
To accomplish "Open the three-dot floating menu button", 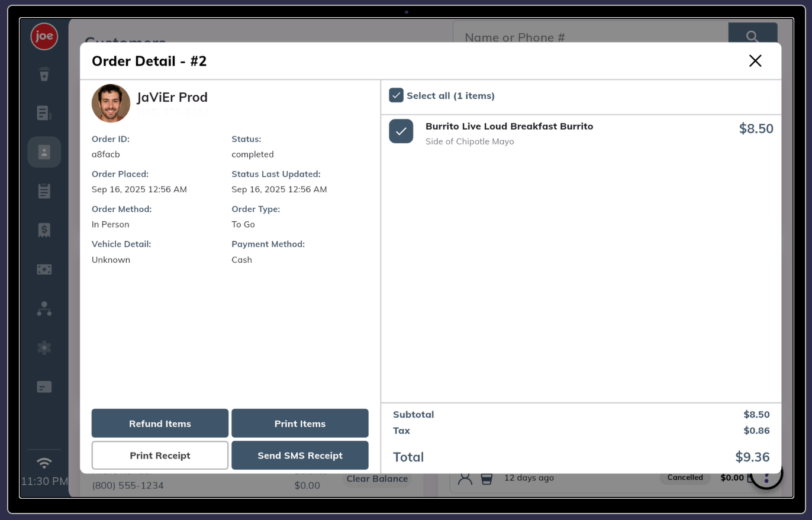I will pyautogui.click(x=767, y=475).
